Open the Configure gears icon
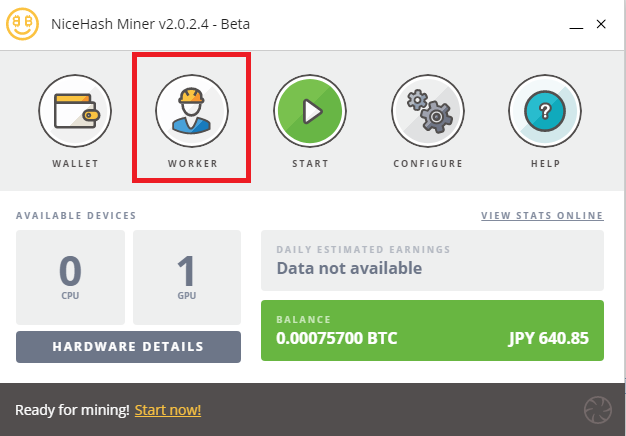The image size is (626, 436). tap(428, 111)
